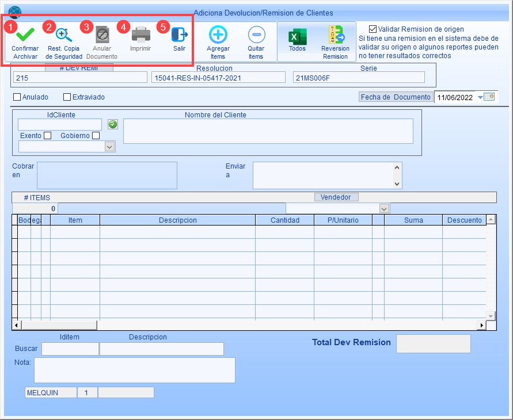Click the Enviar a text box
The image size is (513, 420).
[x=323, y=175]
